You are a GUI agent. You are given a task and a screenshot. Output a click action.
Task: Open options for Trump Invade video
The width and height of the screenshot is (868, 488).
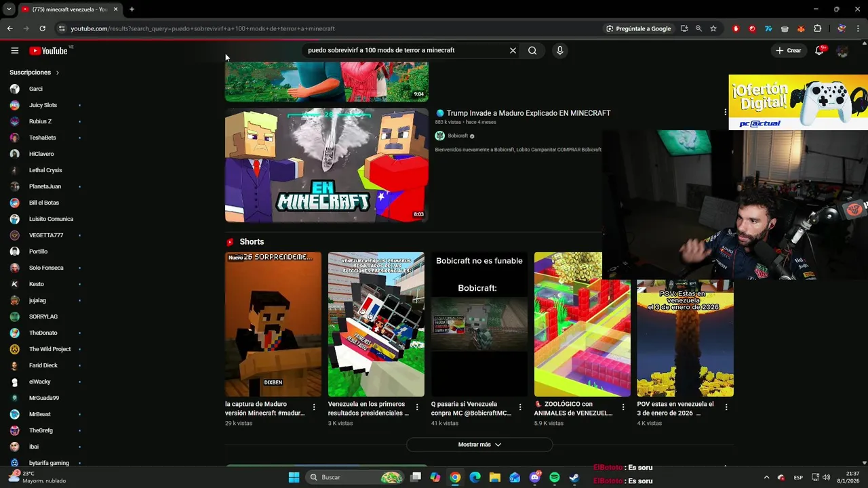coord(726,113)
